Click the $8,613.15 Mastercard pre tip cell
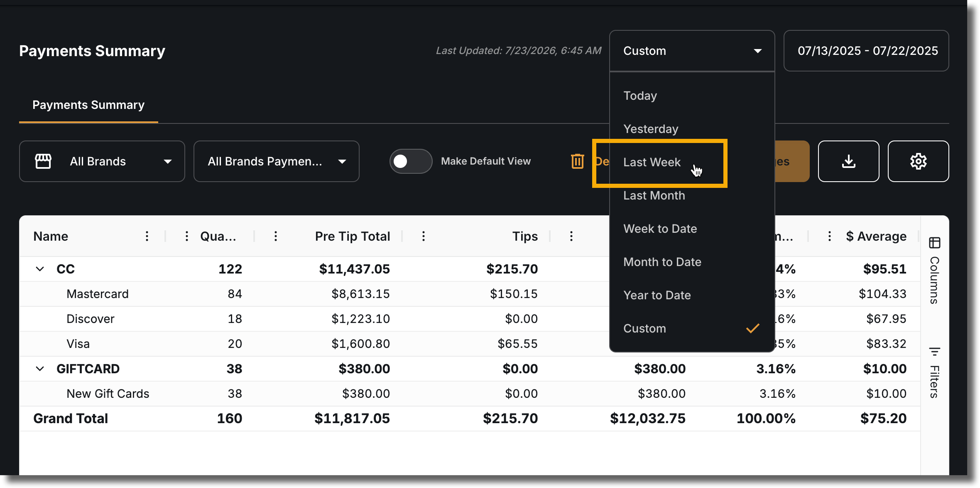This screenshot has width=980, height=488. pos(360,294)
